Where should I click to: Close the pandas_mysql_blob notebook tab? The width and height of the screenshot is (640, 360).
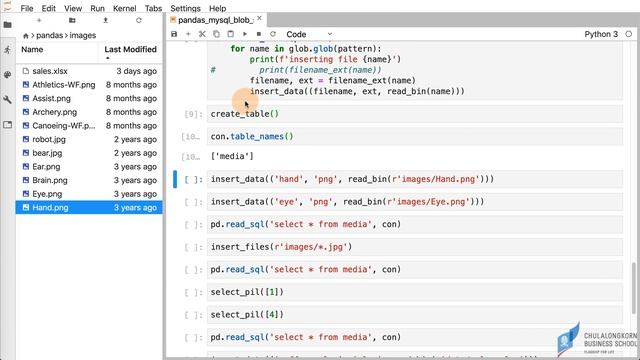click(x=259, y=18)
